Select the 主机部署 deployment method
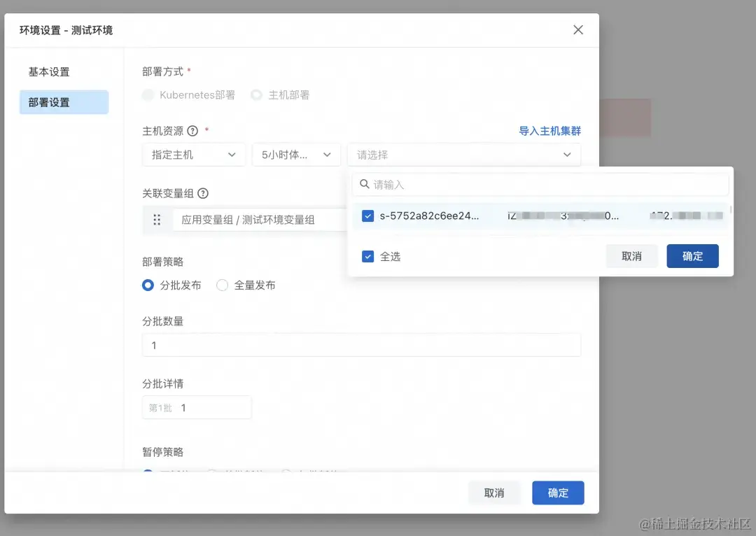The image size is (756, 536). coord(256,94)
